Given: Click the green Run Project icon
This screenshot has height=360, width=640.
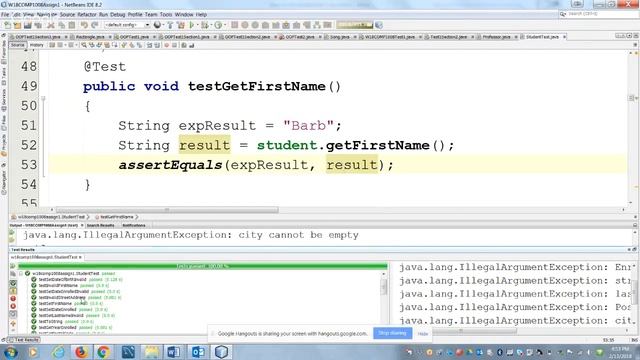Looking at the screenshot, I should click(x=192, y=25).
